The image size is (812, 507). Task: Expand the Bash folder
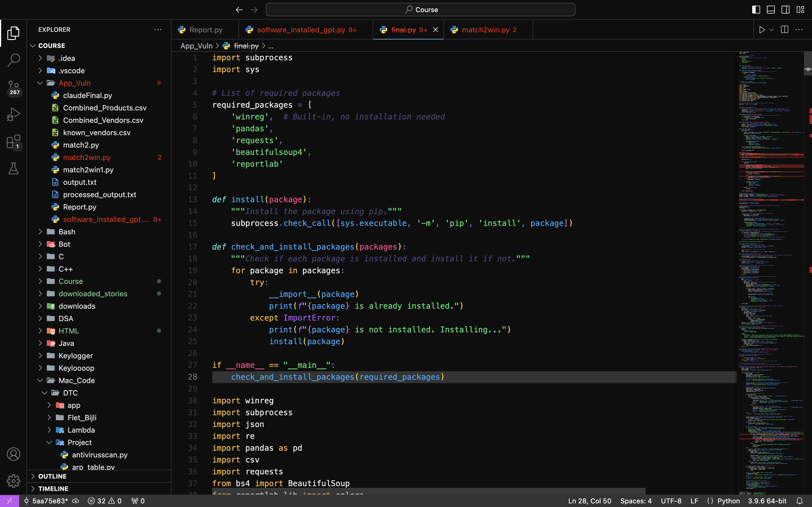67,232
